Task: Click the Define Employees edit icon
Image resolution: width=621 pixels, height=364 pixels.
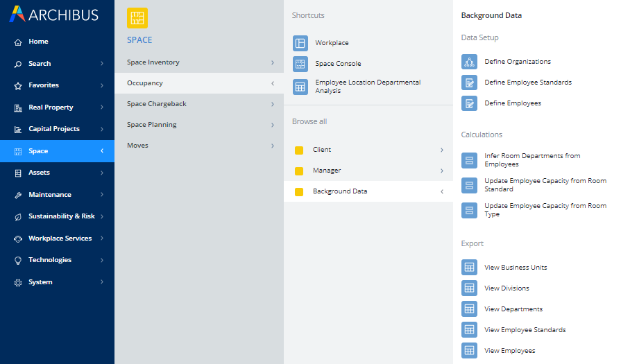Action: 470,103
